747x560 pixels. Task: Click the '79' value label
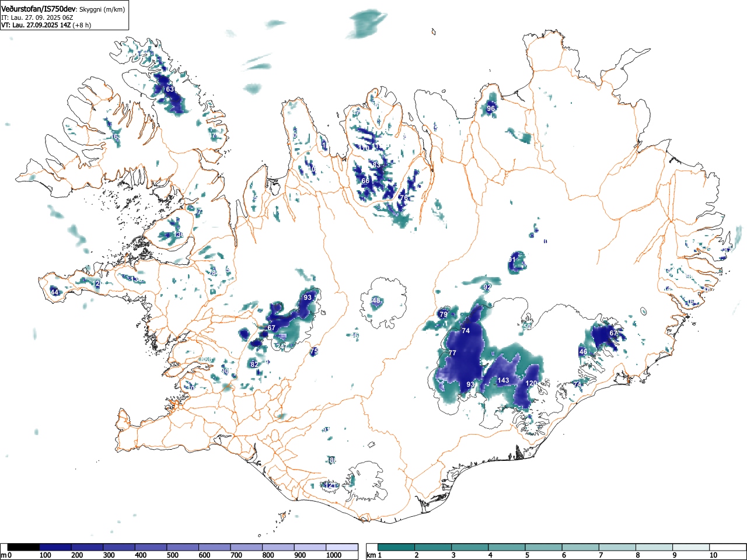pyautogui.click(x=444, y=315)
